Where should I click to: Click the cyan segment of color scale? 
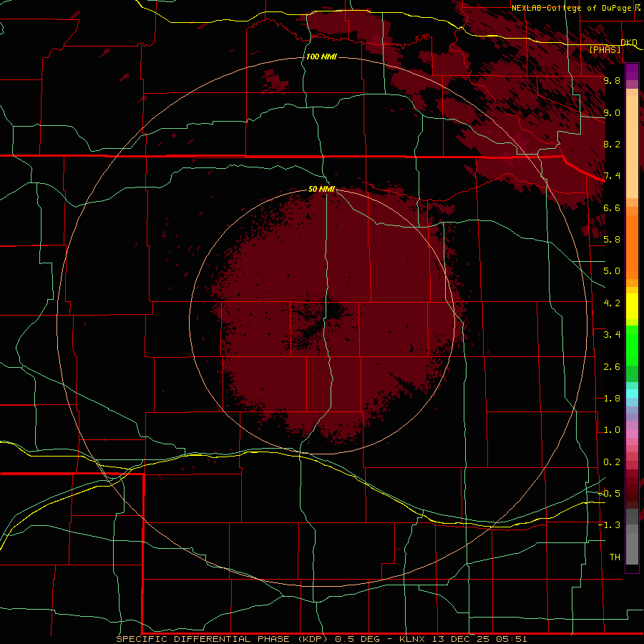(632, 393)
